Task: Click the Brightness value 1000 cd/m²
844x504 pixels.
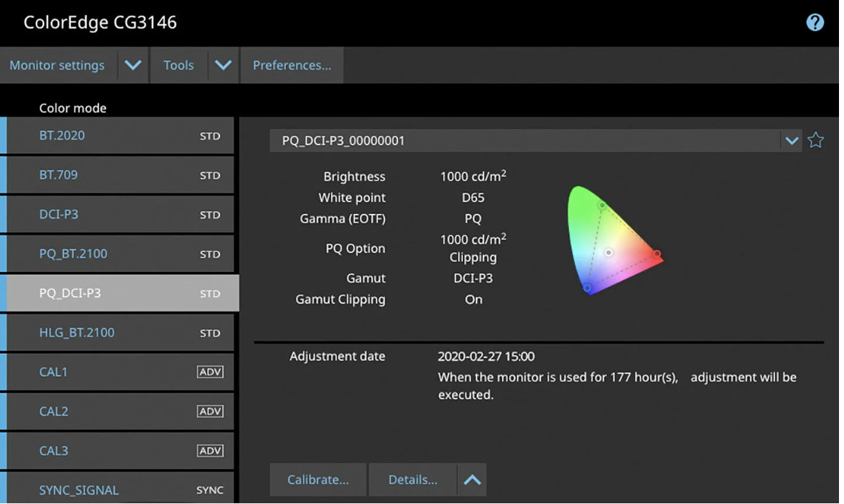Action: click(473, 176)
